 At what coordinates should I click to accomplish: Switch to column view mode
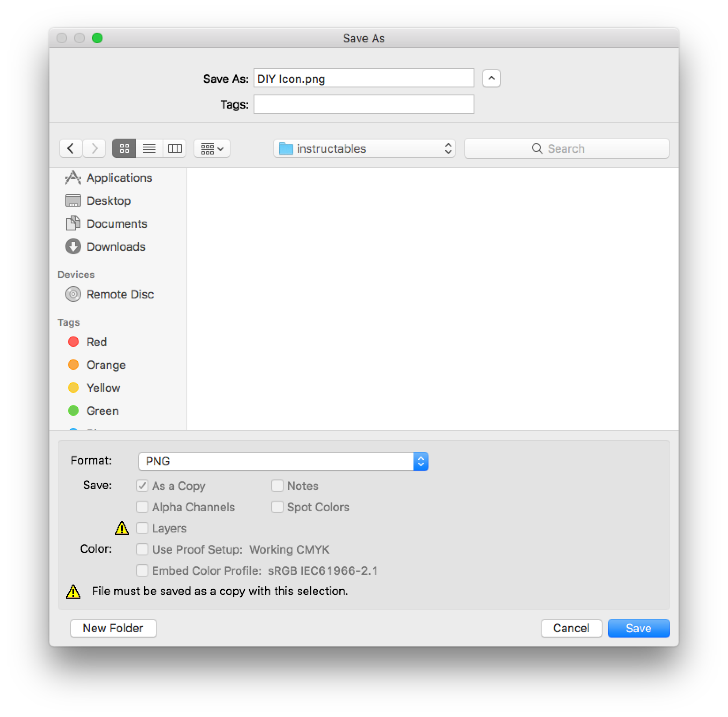[x=174, y=148]
